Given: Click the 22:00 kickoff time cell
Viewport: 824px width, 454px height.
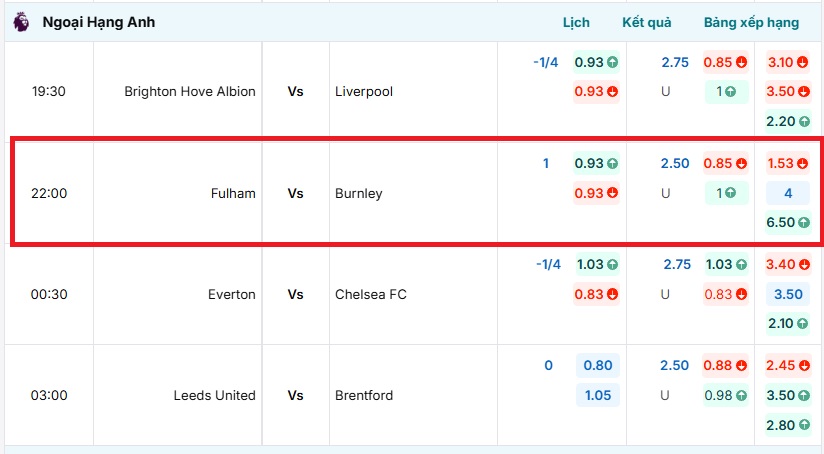Looking at the screenshot, I should coord(49,193).
